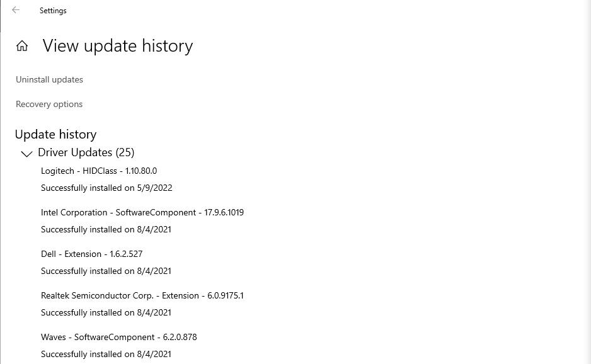The height and width of the screenshot is (364, 591).
Task: Select the Waves SoftwareComponent 6.2.0.878 entry
Action: tap(119, 337)
